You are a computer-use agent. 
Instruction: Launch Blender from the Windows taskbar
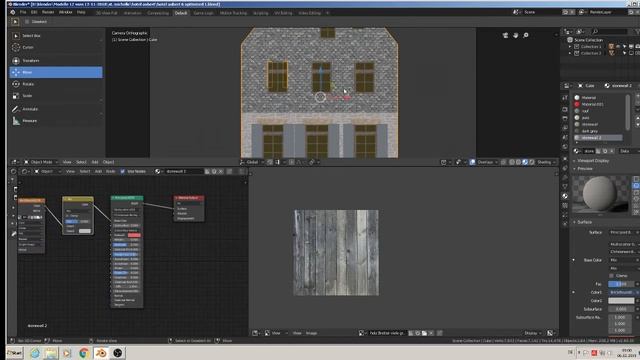pyautogui.click(x=101, y=353)
